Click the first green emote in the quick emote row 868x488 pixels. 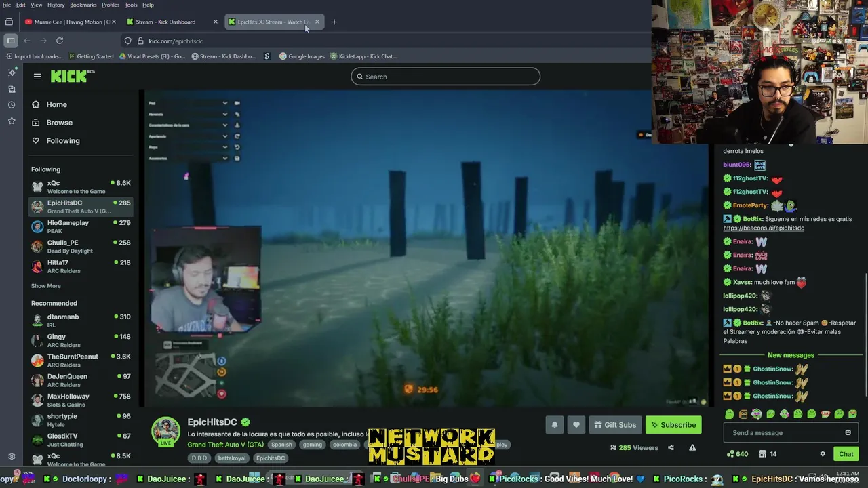click(x=729, y=414)
